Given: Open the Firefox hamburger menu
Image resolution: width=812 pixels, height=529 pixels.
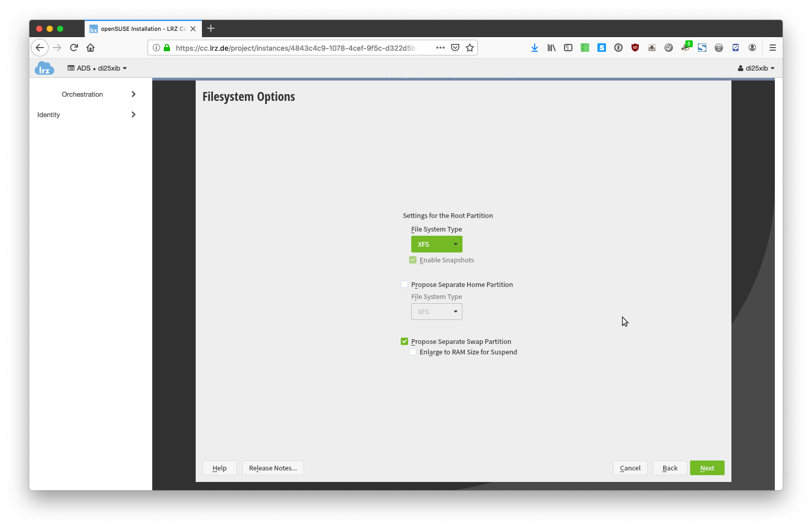Looking at the screenshot, I should pos(772,48).
